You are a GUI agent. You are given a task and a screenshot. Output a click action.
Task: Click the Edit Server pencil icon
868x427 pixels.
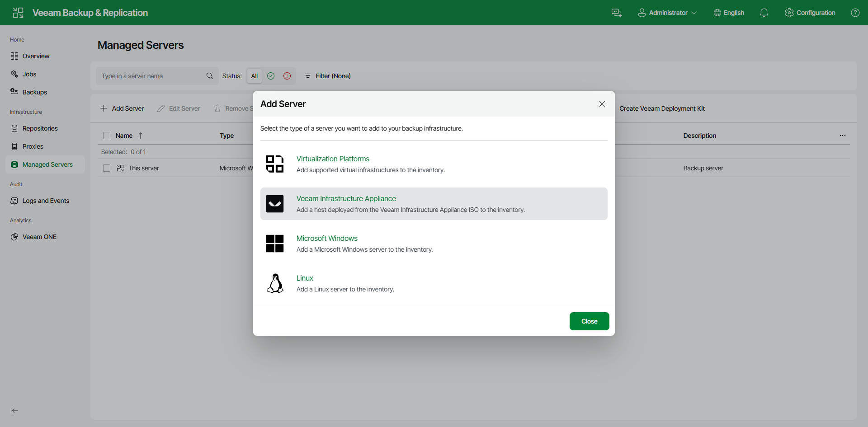pos(161,108)
